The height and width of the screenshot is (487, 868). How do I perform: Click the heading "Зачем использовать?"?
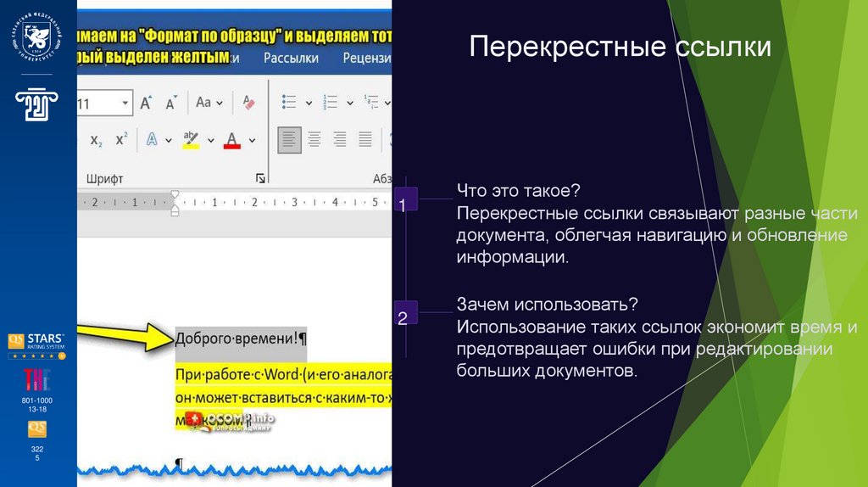[547, 305]
